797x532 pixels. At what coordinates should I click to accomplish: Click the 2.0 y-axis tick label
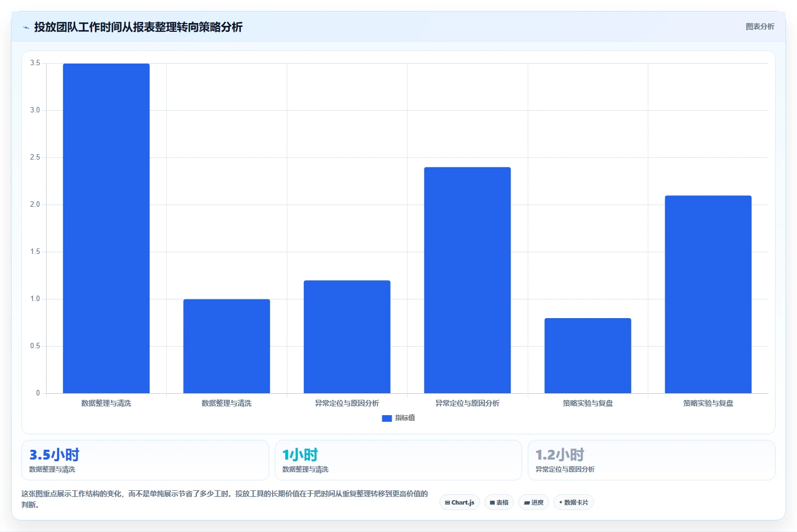click(x=35, y=205)
